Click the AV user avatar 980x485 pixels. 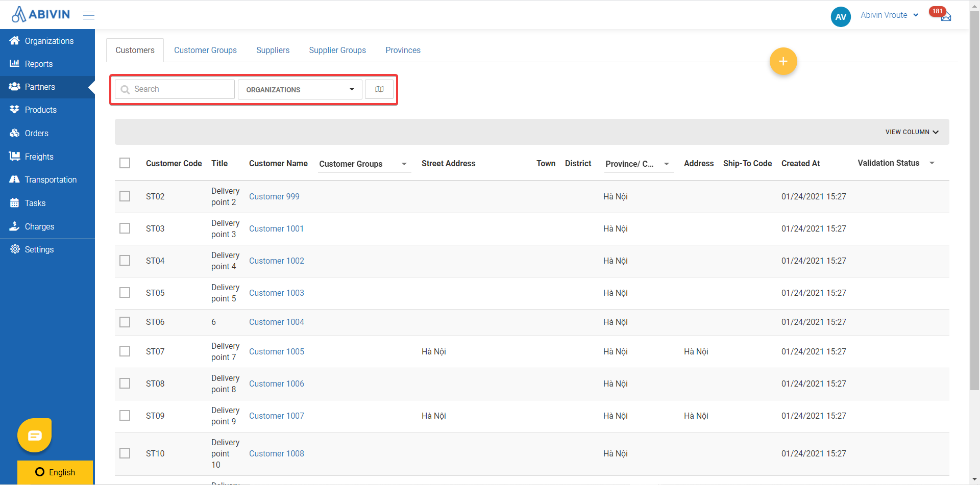(x=841, y=16)
